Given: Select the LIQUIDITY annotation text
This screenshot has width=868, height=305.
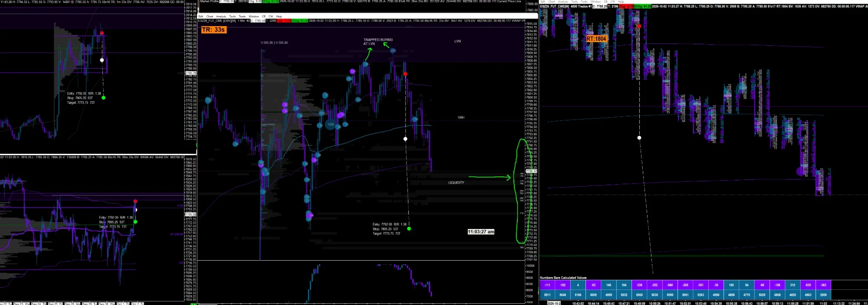Looking at the screenshot, I should tap(456, 182).
